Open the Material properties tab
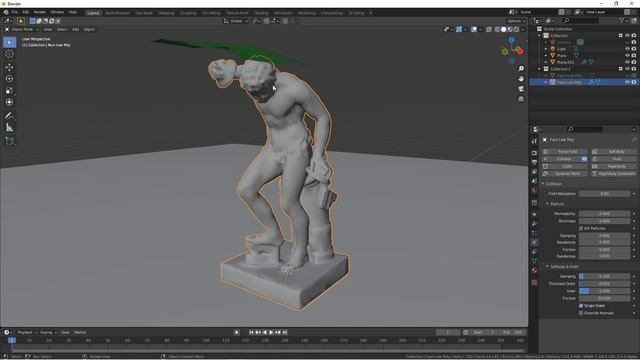640x360 pixels. coord(534,270)
